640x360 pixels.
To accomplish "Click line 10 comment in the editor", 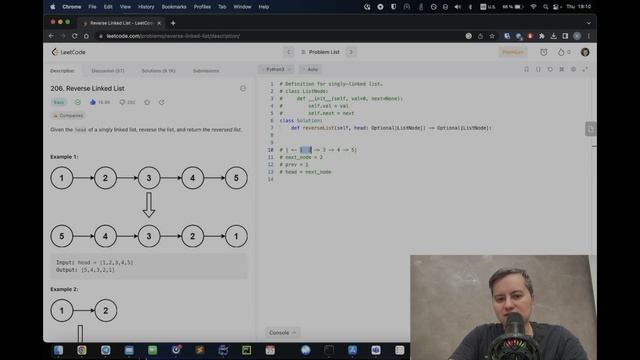I will click(318, 150).
